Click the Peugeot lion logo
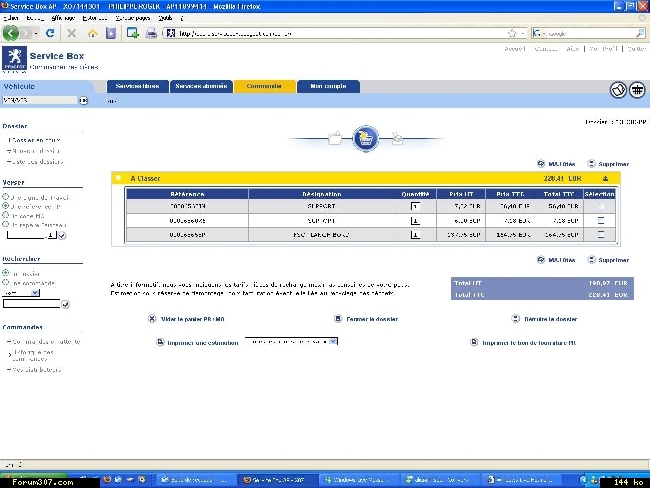 coord(15,58)
